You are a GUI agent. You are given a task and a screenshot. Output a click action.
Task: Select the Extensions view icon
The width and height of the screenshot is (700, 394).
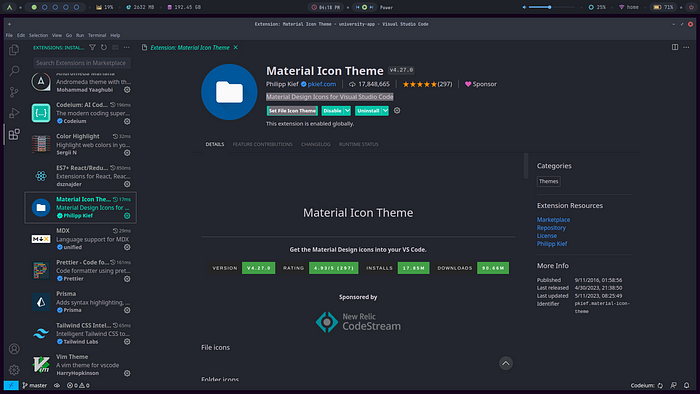[x=14, y=134]
